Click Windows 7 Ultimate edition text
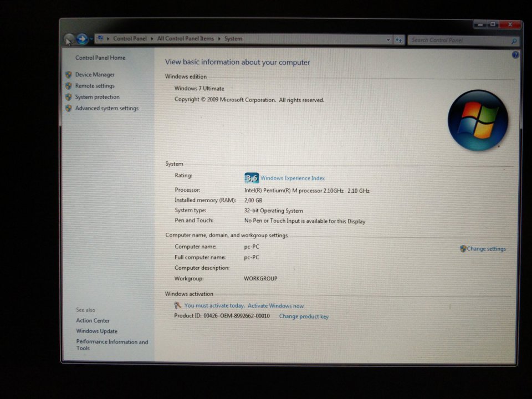This screenshot has height=399, width=532. pos(199,88)
